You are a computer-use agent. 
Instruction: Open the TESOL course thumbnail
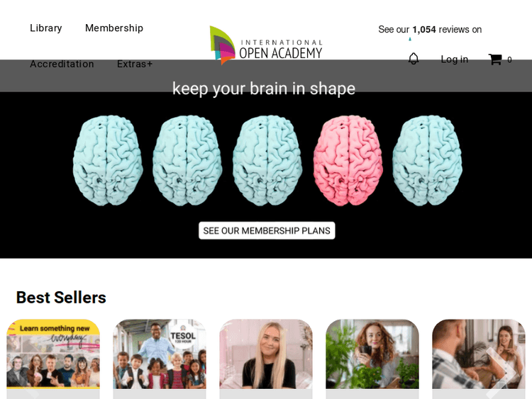pos(160,354)
